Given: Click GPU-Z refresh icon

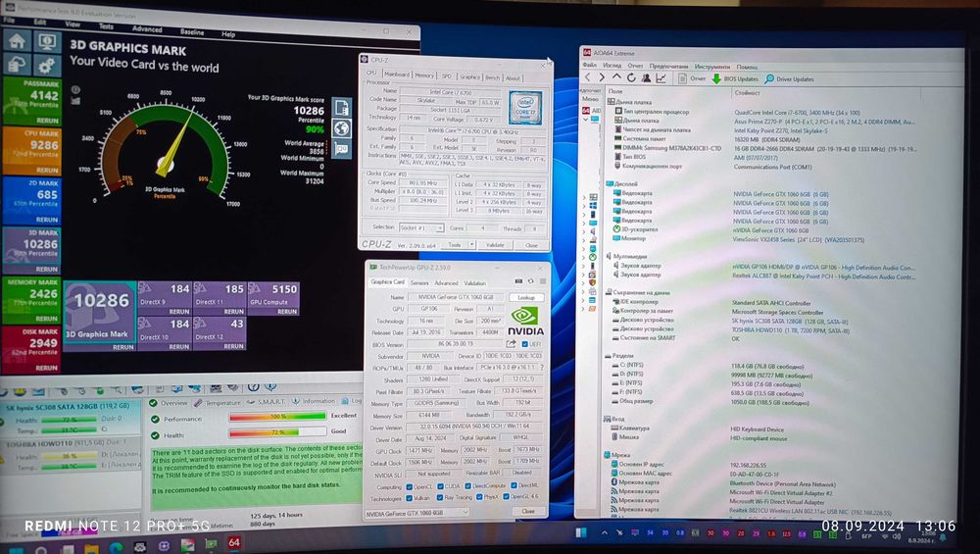Looking at the screenshot, I should pos(530,281).
